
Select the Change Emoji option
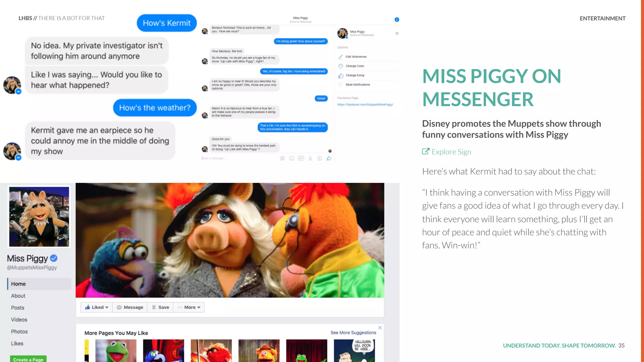tap(355, 75)
